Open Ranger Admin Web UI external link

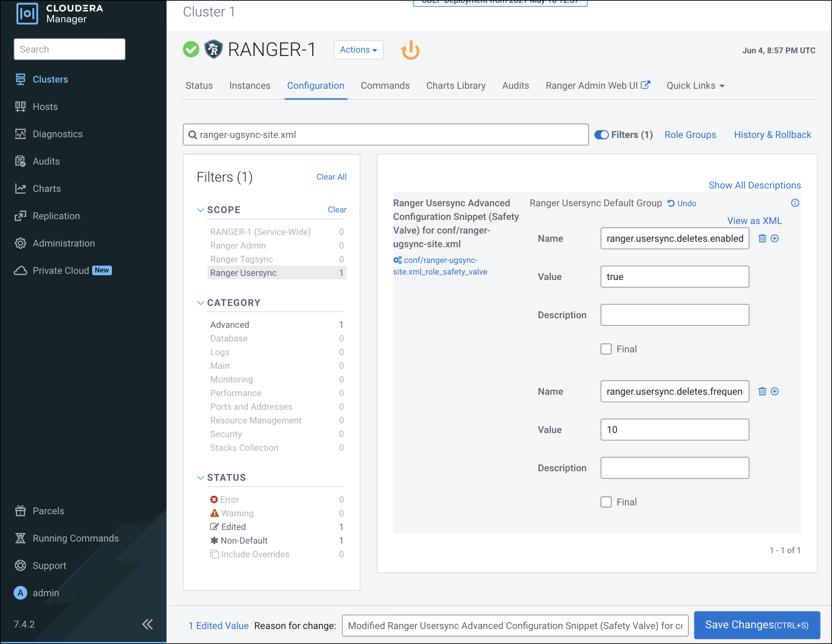pyautogui.click(x=597, y=85)
